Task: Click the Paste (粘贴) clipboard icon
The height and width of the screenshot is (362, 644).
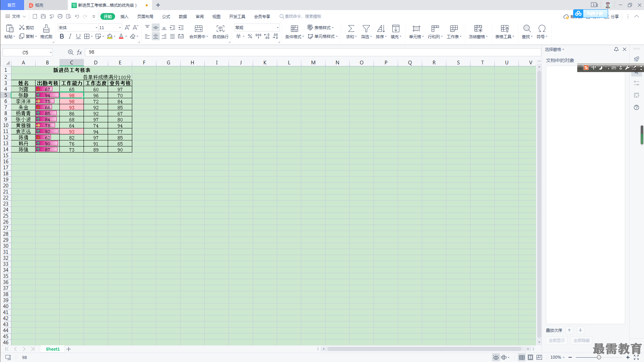Action: (9, 28)
